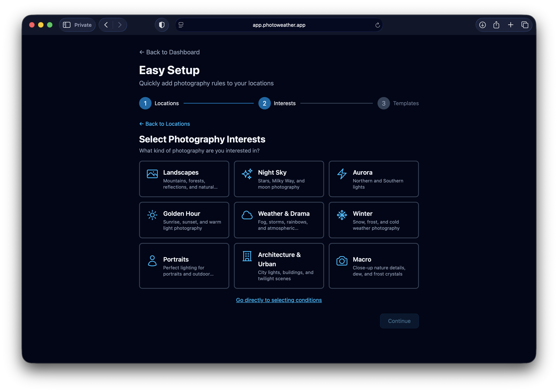The width and height of the screenshot is (558, 392).
Task: Open the privacy shield report
Action: pyautogui.click(x=162, y=24)
